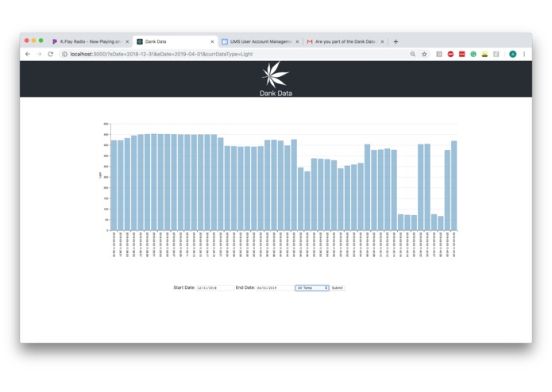Close the Dank Data tab

pos(212,41)
